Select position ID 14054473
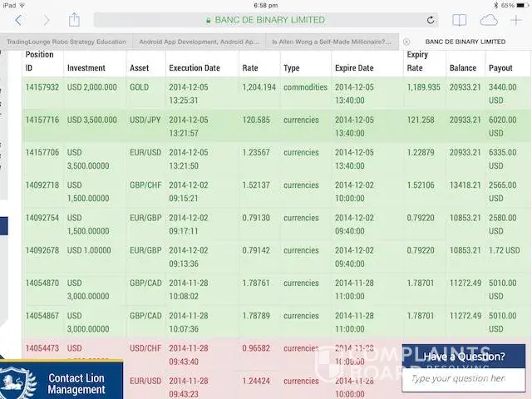Screen dimensions: 532x399 (42, 348)
